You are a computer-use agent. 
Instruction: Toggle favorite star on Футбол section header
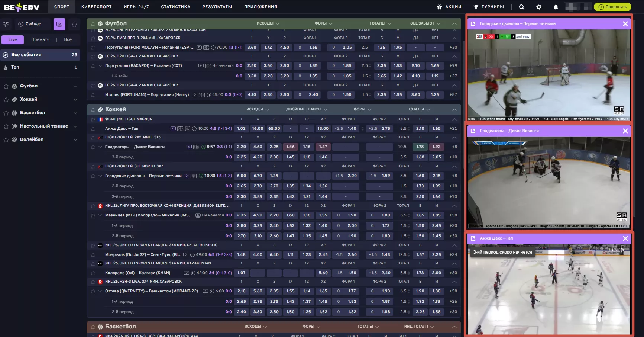coord(93,24)
